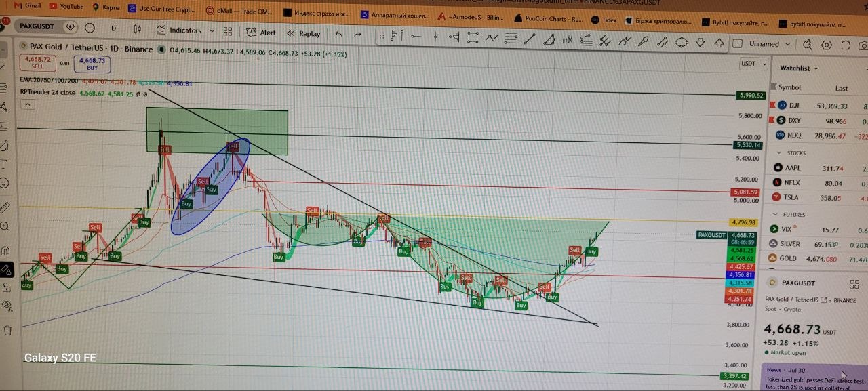Select DJI row in watchlist

[x=818, y=106]
